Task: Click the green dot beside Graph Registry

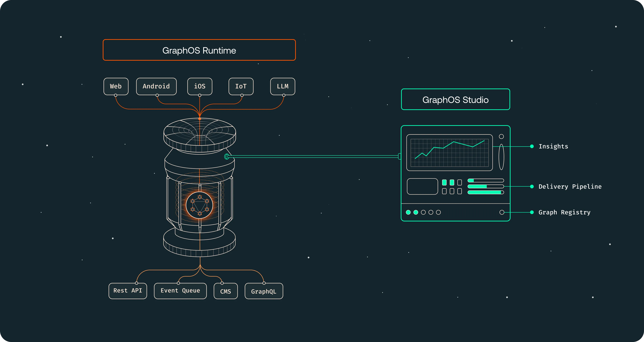Action: (532, 212)
